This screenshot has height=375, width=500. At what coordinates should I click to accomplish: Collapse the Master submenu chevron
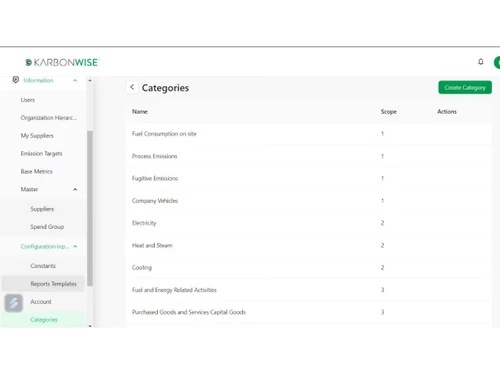75,189
